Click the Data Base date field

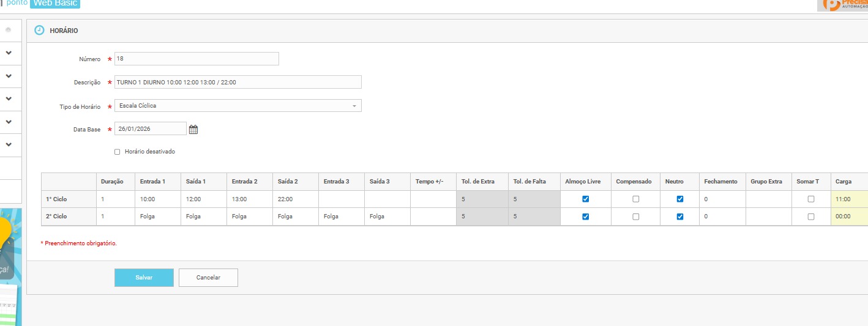coord(150,129)
